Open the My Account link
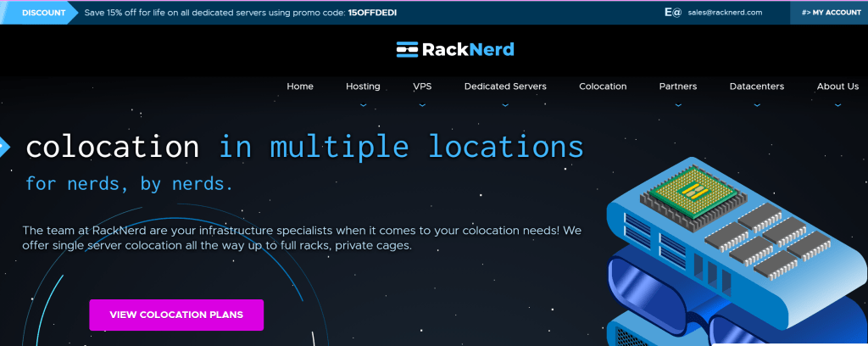The image size is (868, 346). click(x=831, y=12)
